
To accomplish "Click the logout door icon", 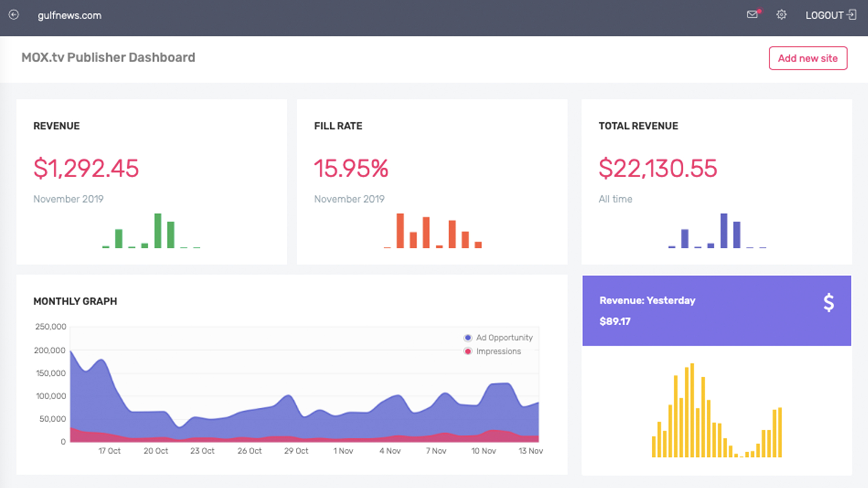I will click(852, 15).
